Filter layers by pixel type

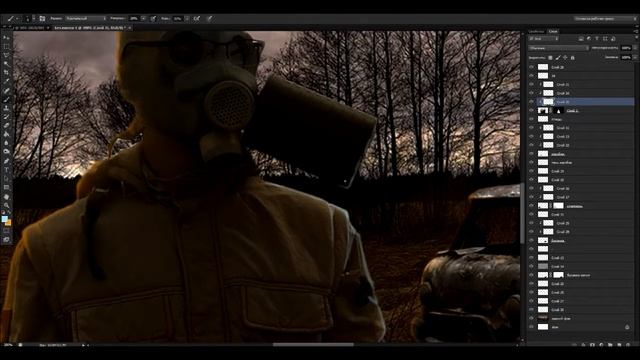(581, 39)
